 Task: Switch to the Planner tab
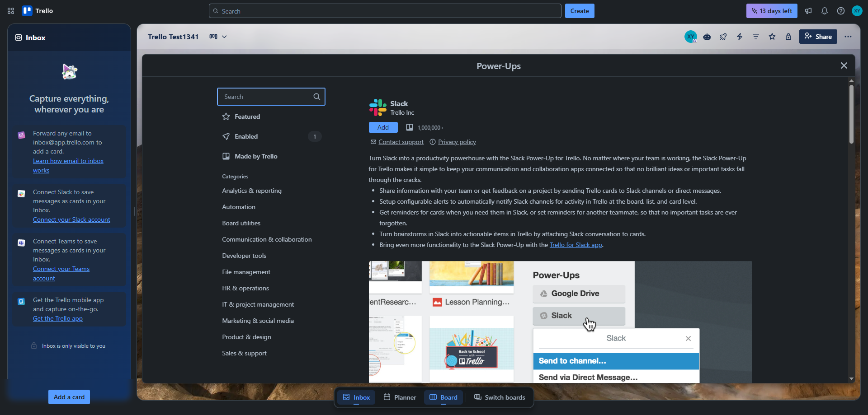400,397
